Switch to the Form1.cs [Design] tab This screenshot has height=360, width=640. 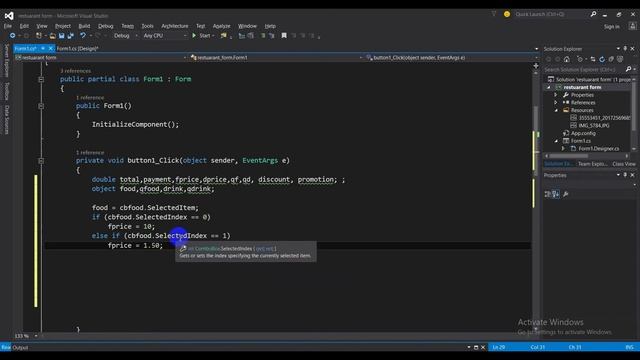click(77, 49)
